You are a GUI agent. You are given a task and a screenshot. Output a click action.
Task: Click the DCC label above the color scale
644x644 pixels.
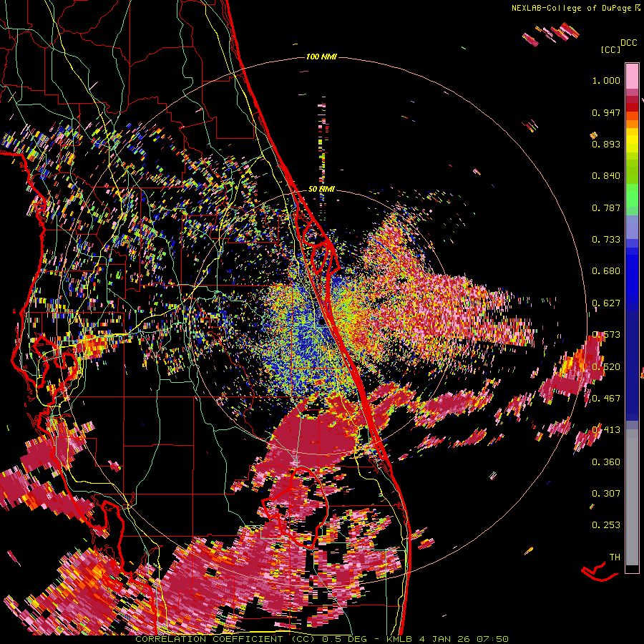click(628, 43)
